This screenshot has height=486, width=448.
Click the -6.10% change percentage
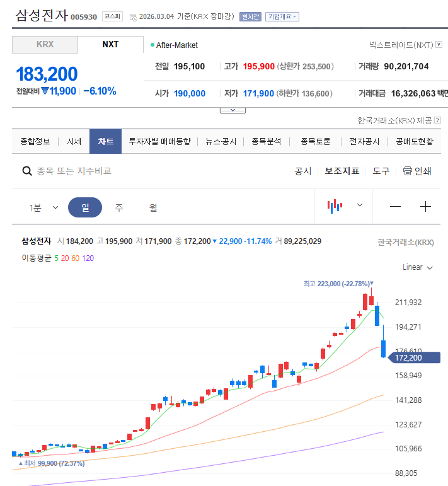(100, 91)
